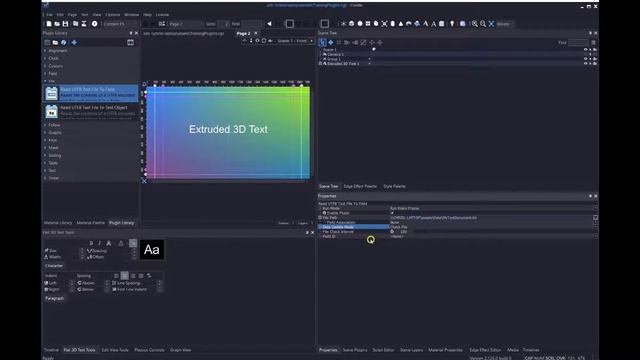640x360 pixels.
Task: Click the Open file folder icon in the toolbar
Action: (57, 24)
